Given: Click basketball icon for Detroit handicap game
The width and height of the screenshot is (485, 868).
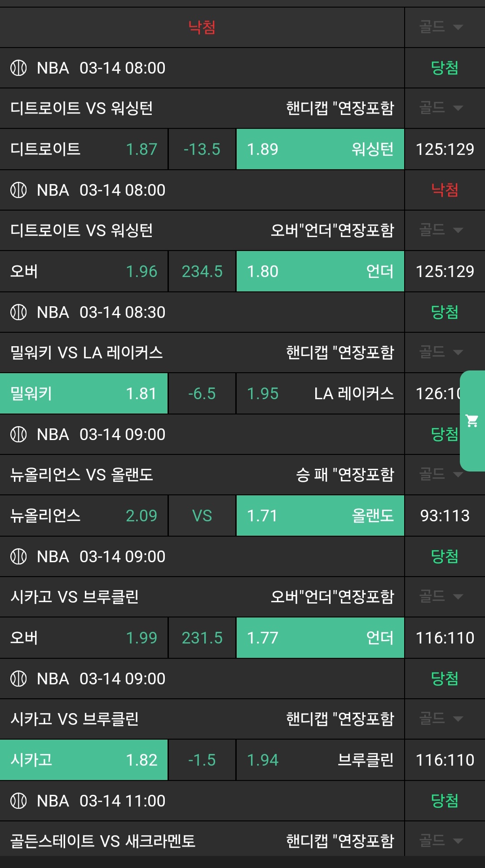Looking at the screenshot, I should click(x=18, y=68).
